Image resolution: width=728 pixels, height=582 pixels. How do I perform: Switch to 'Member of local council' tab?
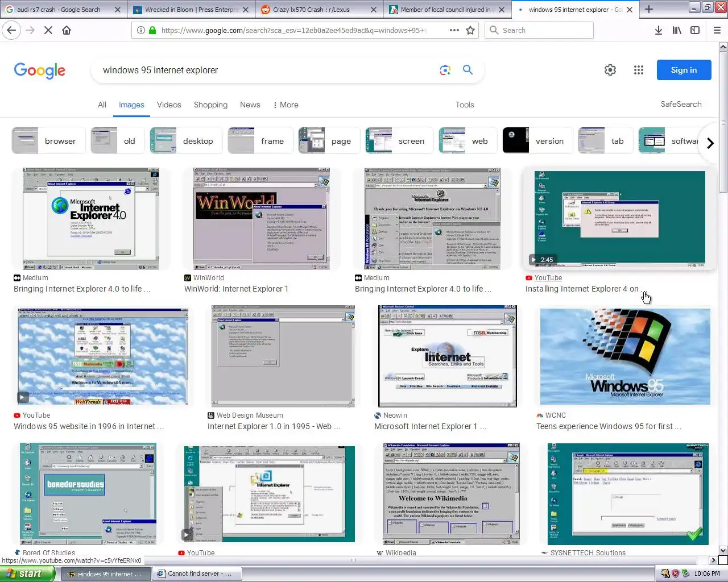click(447, 10)
